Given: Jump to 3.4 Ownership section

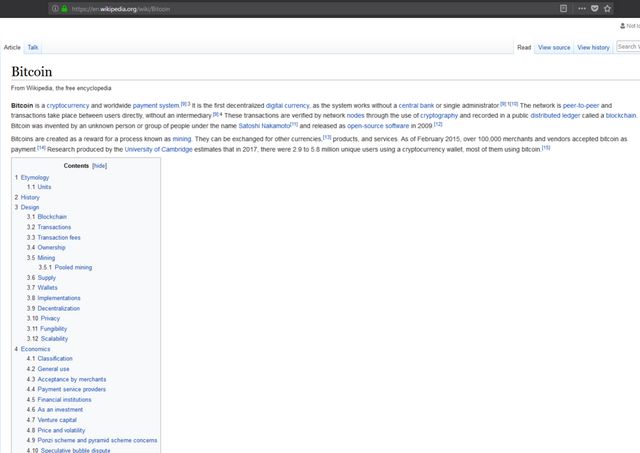Looking at the screenshot, I should tap(46, 247).
